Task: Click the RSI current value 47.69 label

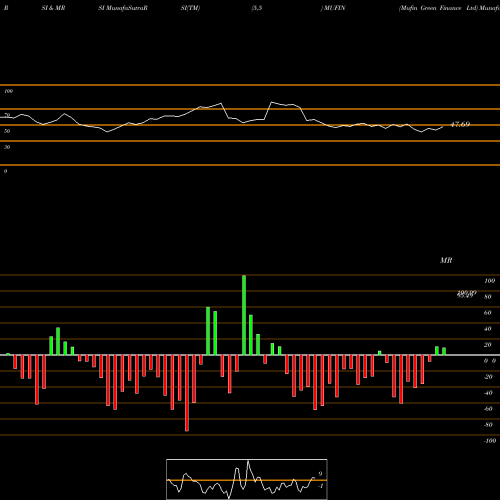Action: (460, 124)
